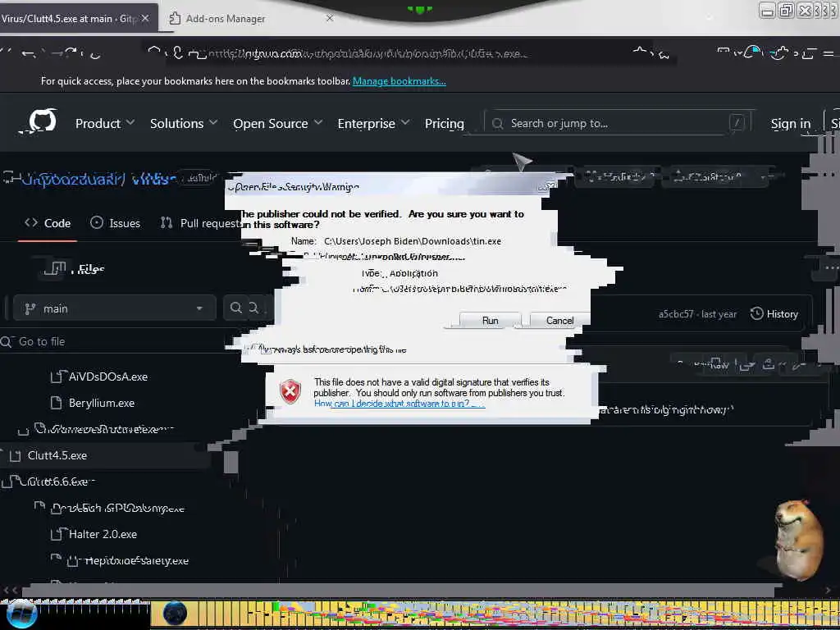Click the Search or jump to field
The image size is (840, 630).
[x=619, y=124]
